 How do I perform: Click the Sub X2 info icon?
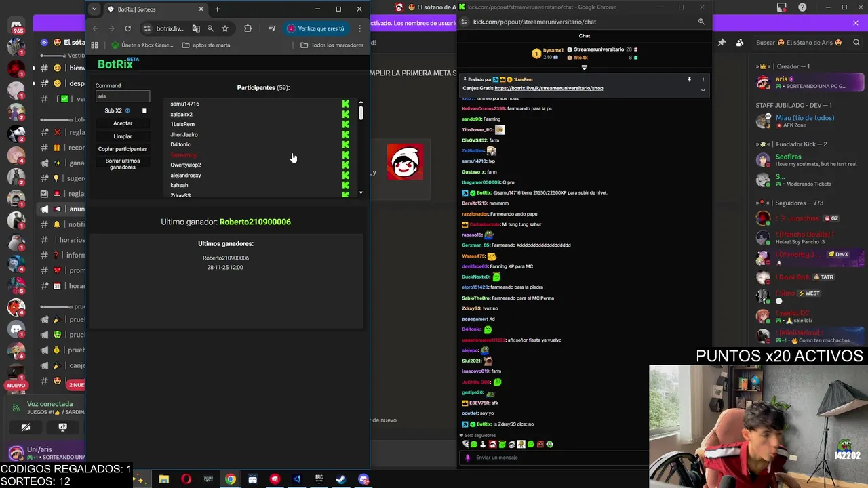[127, 110]
